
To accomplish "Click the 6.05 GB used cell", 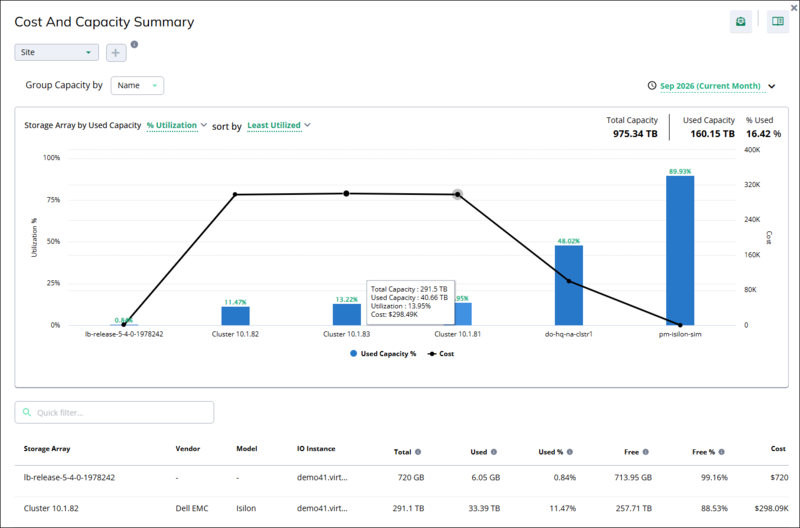I will tap(486, 477).
